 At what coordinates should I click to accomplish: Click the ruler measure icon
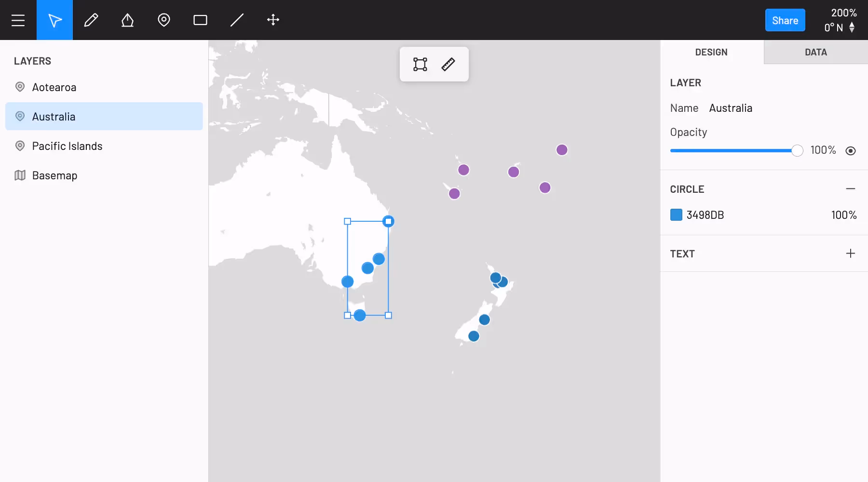[448, 64]
